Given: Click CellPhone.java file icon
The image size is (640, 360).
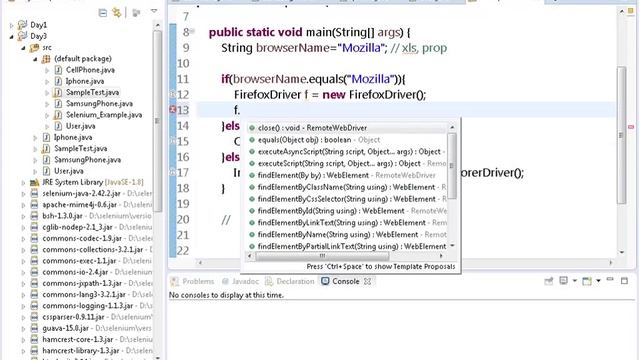Looking at the screenshot, I should pos(58,70).
